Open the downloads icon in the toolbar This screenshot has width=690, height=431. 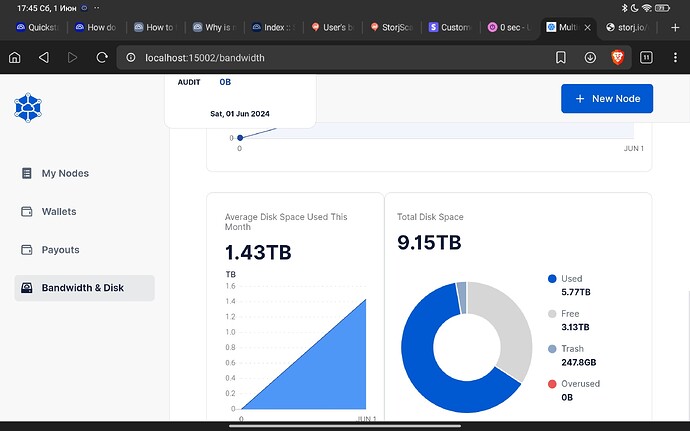tap(590, 58)
